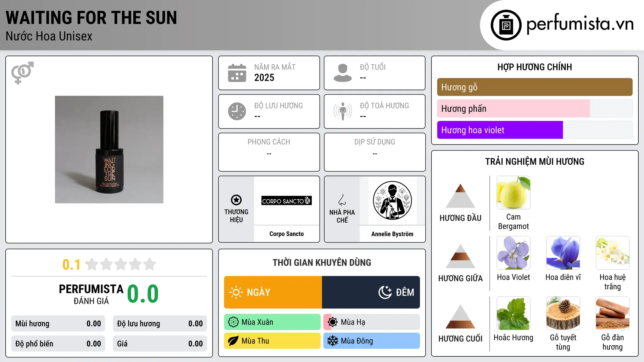
Task: Click the perfumer illustration for Annelie Byström
Action: (x=392, y=200)
